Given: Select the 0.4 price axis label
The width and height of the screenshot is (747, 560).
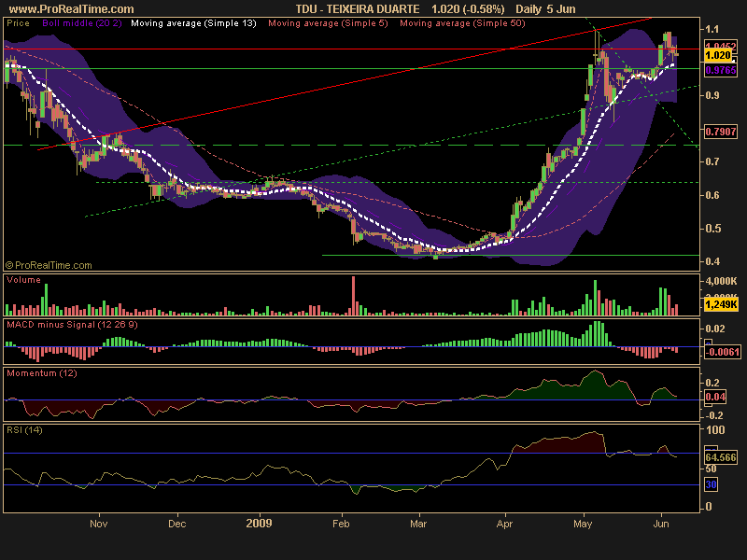Looking at the screenshot, I should [x=712, y=261].
